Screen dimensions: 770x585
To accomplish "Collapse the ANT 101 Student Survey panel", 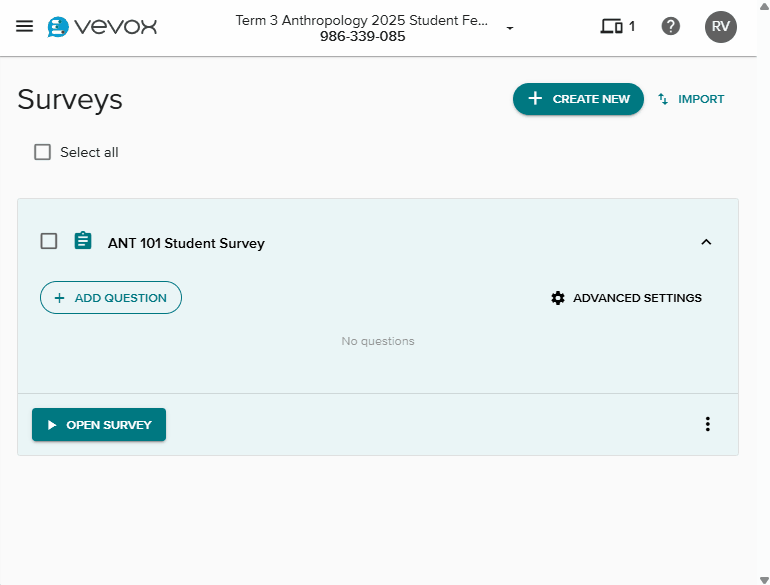I will pyautogui.click(x=706, y=242).
